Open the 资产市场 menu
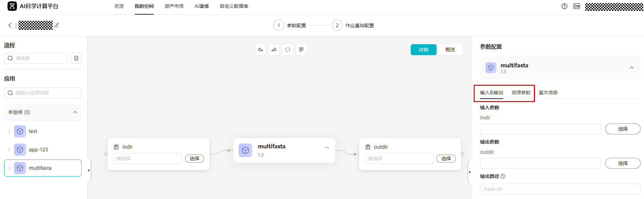Screen dimensions: 644x199 click(x=174, y=6)
